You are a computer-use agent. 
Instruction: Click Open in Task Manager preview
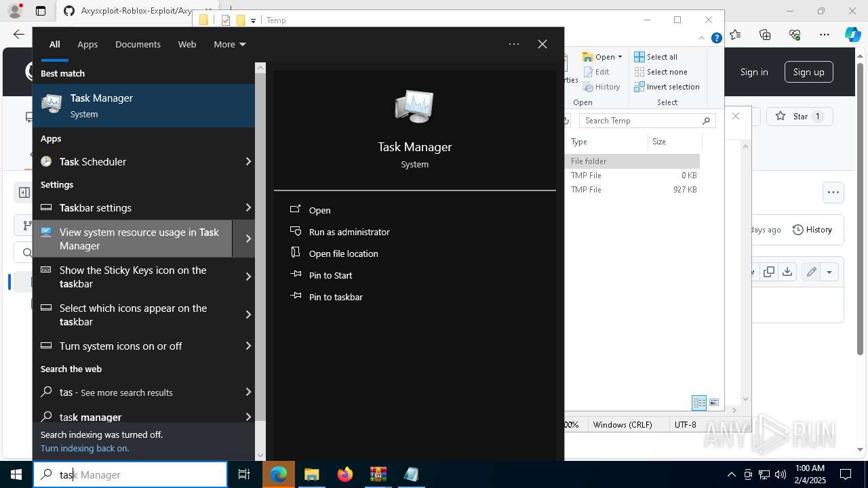pyautogui.click(x=319, y=210)
